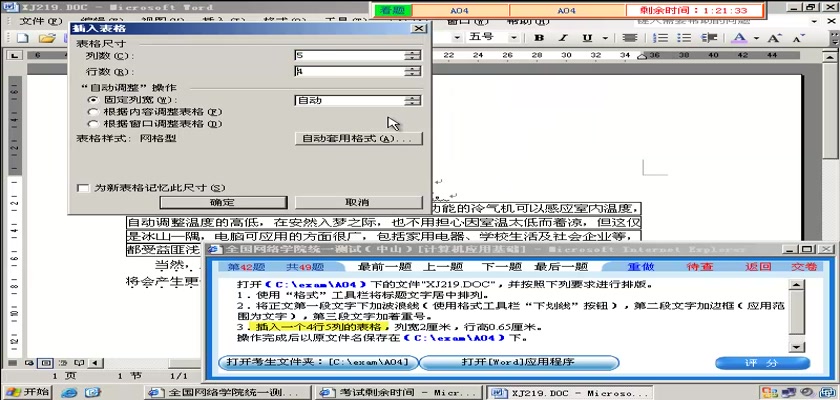The width and height of the screenshot is (840, 400).
Task: Click the horizontal scrollbar left arrow
Action: tap(95, 363)
